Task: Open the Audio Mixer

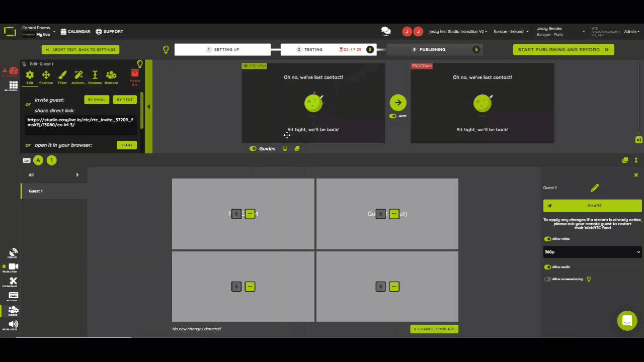Action: tap(13, 325)
